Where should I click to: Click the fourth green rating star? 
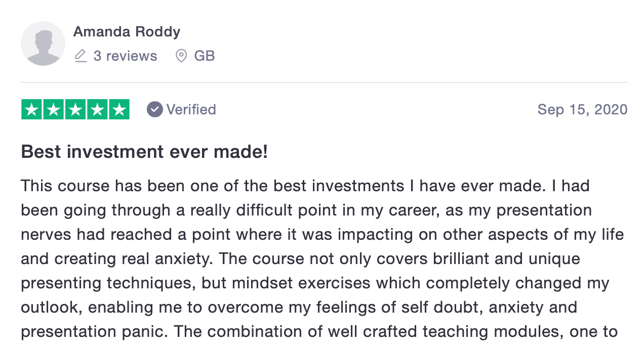pos(97,110)
